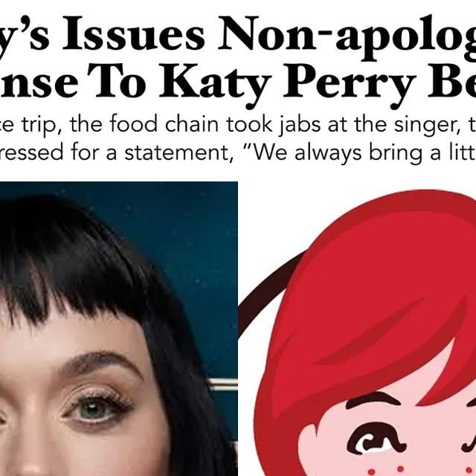Click "Non-apolog" in the headline
The height and width of the screenshot is (476, 476).
coord(347,37)
